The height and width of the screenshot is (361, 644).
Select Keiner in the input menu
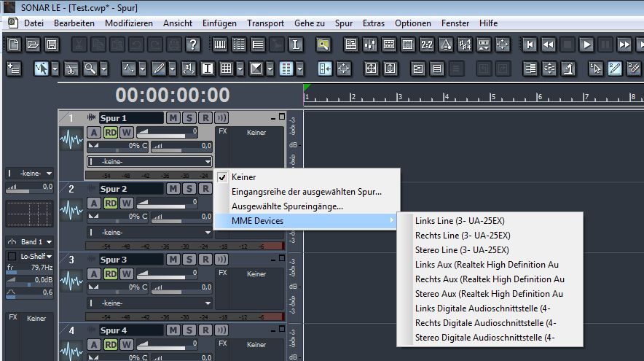pyautogui.click(x=307, y=177)
